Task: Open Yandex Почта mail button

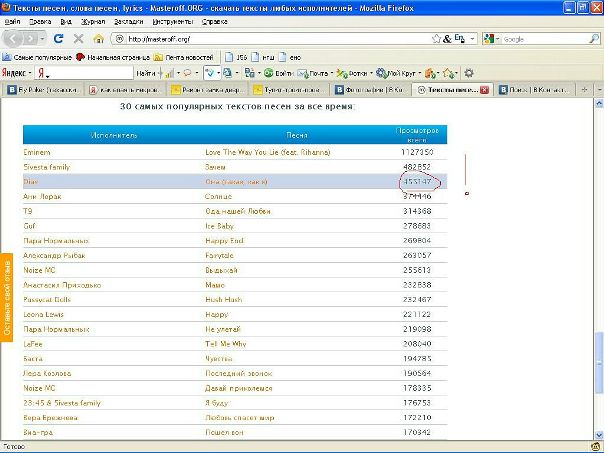Action: click(313, 73)
